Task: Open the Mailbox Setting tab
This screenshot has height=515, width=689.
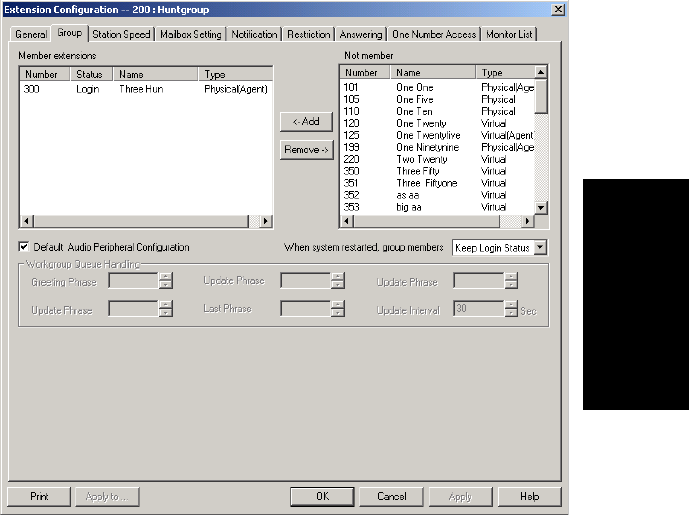Action: pyautogui.click(x=191, y=34)
